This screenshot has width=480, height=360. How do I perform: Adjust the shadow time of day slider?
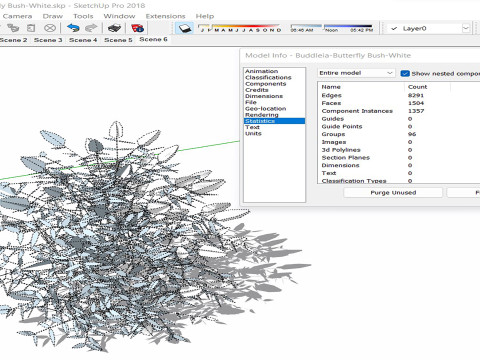click(331, 27)
